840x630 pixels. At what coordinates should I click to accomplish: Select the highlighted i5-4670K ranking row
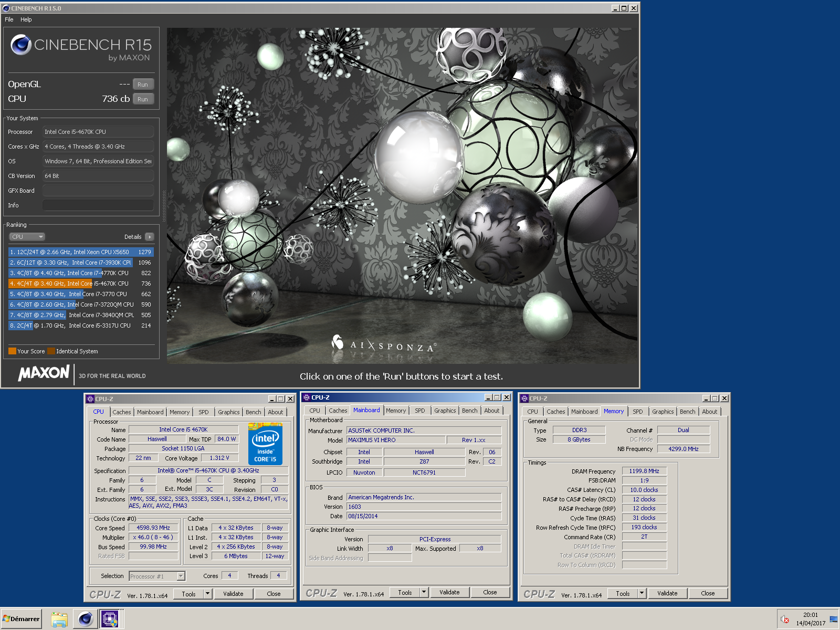click(81, 283)
